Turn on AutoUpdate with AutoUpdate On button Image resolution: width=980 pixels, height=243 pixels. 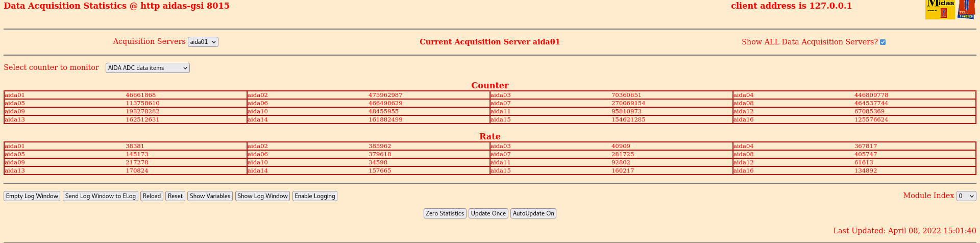click(533, 213)
